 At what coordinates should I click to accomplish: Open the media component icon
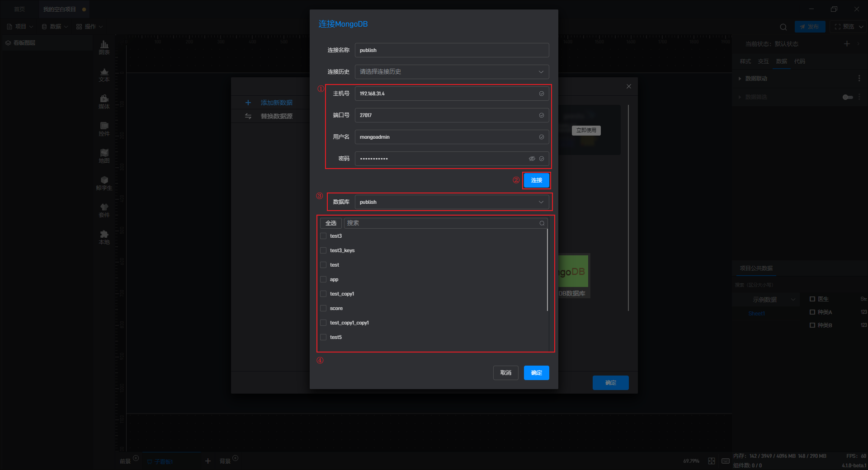pos(104,101)
